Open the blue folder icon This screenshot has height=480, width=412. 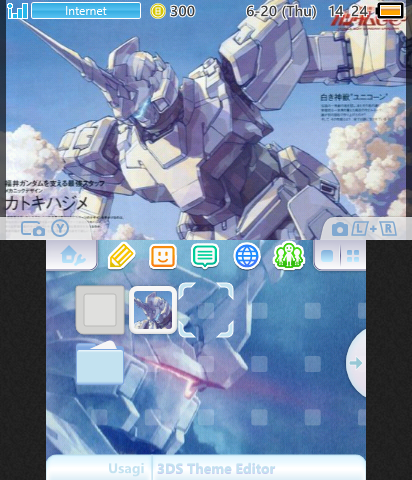coord(100,362)
